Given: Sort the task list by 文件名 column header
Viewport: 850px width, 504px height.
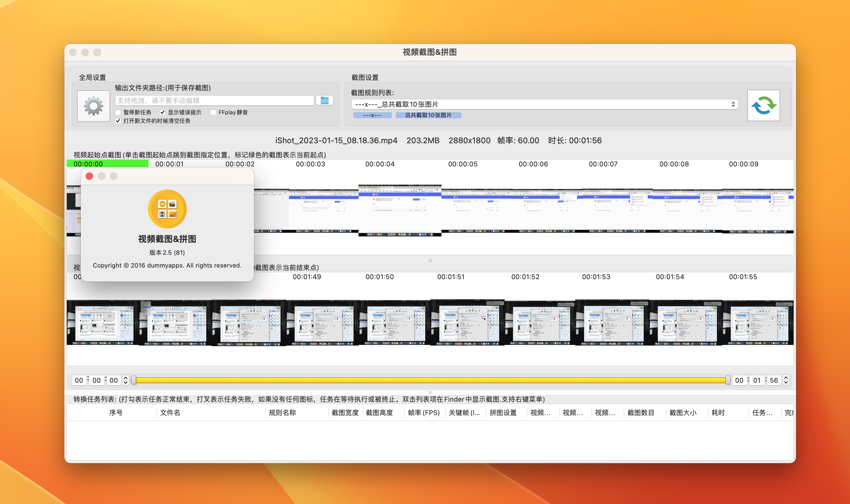Looking at the screenshot, I should (x=170, y=413).
